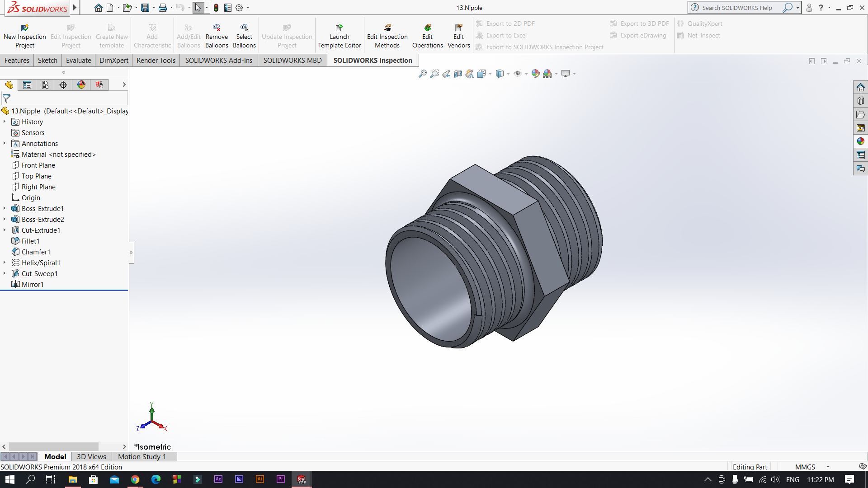Expand the Cut-Extrude1 feature
Screen dimensions: 868x488
(5, 230)
